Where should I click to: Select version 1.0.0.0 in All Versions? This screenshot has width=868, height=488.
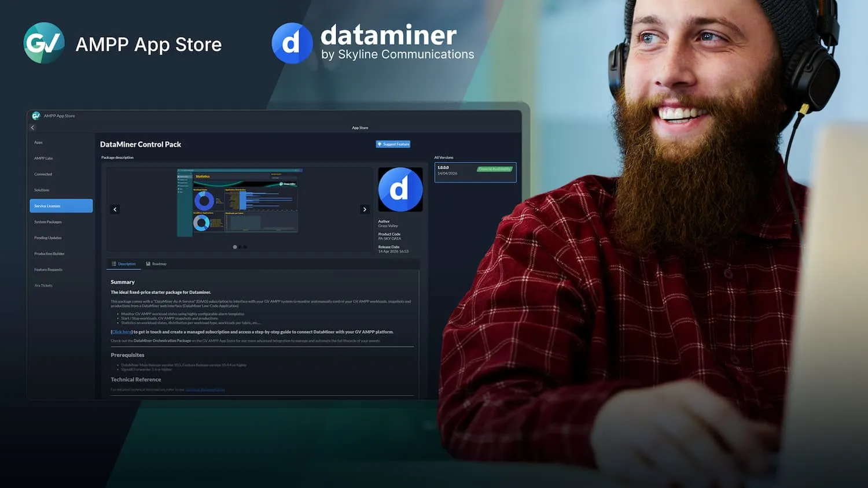475,172
